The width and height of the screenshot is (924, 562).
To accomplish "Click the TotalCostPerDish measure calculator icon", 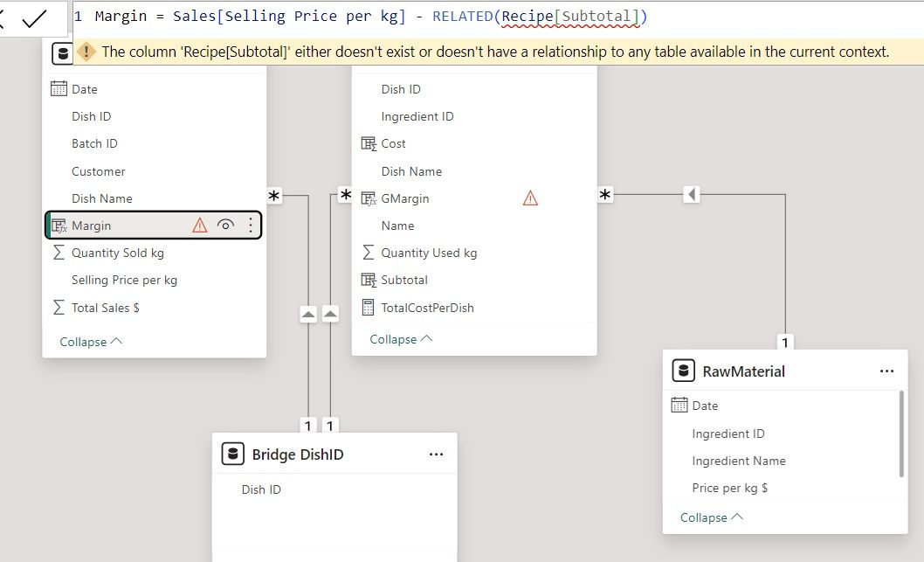I will click(x=368, y=308).
